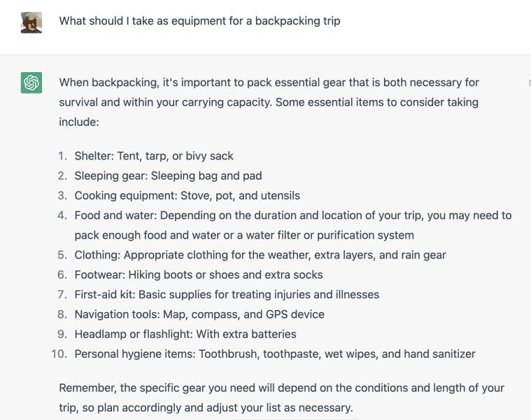Click the green ChatGPT logo icon
Image resolution: width=531 pixels, height=420 pixels.
pos(31,83)
